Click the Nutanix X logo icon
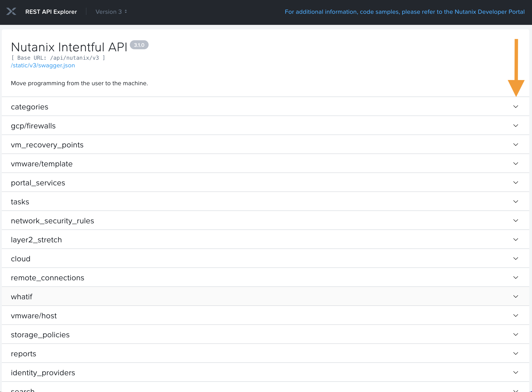Viewport: 532px width, 392px height. pos(11,11)
